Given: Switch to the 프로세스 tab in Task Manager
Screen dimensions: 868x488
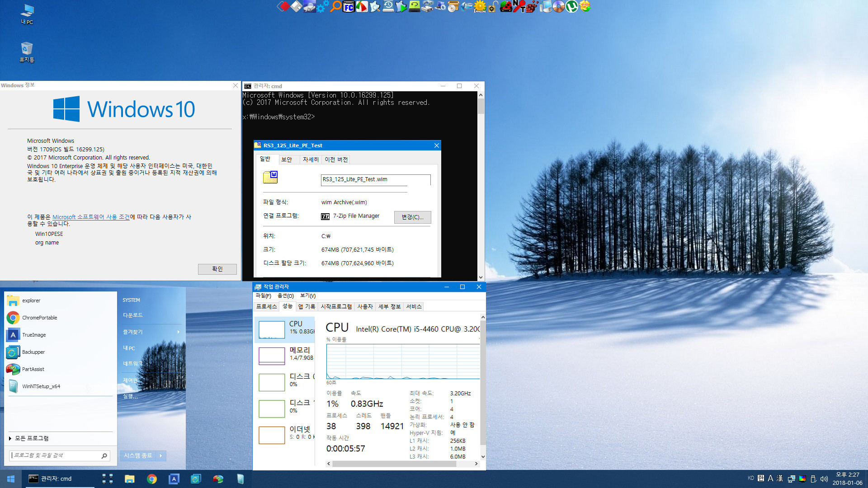Looking at the screenshot, I should [267, 306].
